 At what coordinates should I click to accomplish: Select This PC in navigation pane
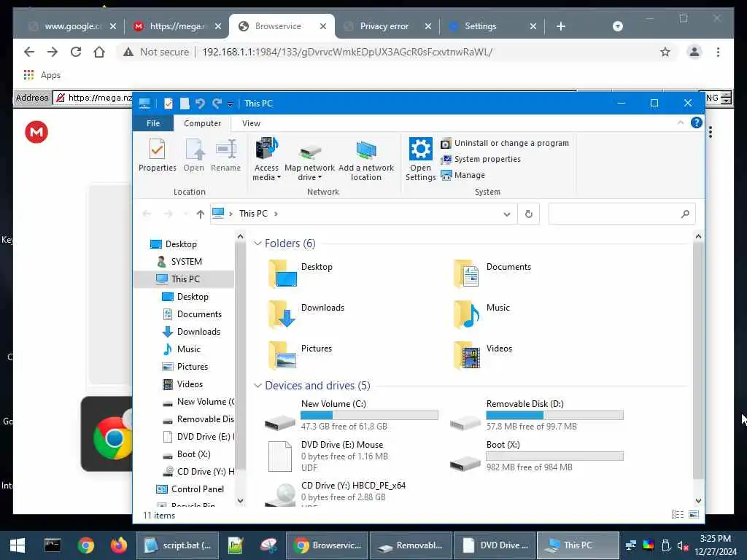[185, 279]
